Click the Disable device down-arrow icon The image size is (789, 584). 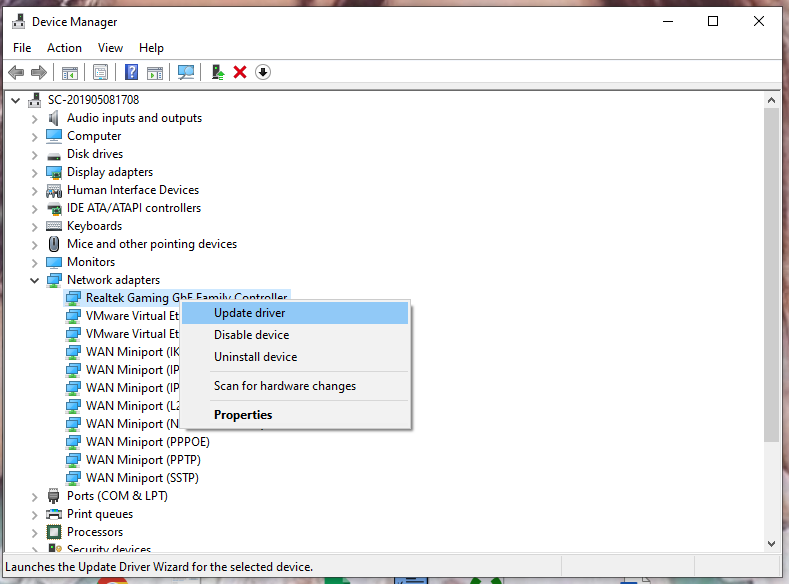[x=263, y=72]
